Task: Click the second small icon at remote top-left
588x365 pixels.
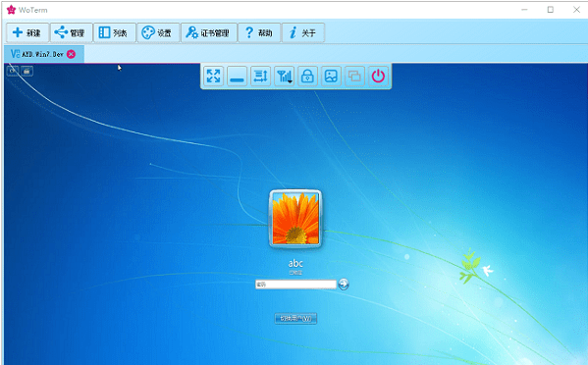Action: (27, 71)
